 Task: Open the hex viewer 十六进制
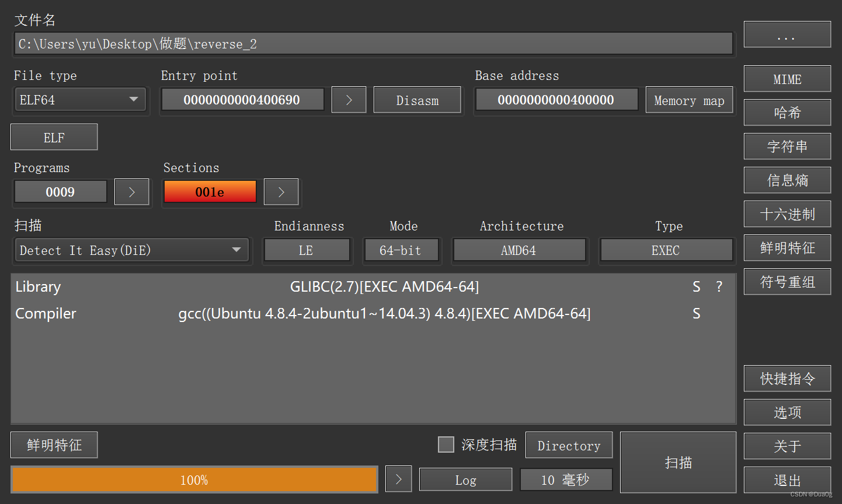click(787, 214)
